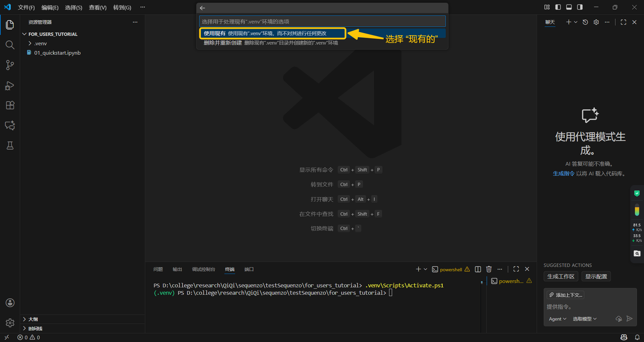Open the Testing flask icon view
Image resolution: width=644 pixels, height=342 pixels.
(10, 145)
